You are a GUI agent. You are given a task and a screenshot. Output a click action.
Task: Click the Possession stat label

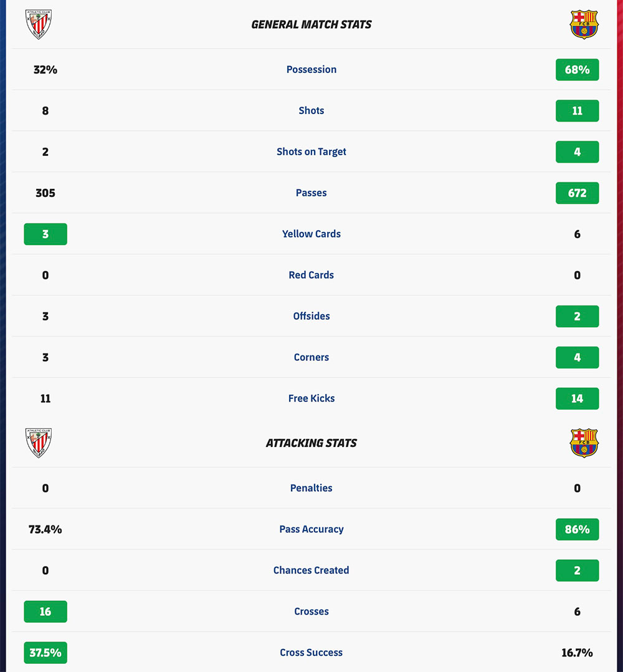311,69
